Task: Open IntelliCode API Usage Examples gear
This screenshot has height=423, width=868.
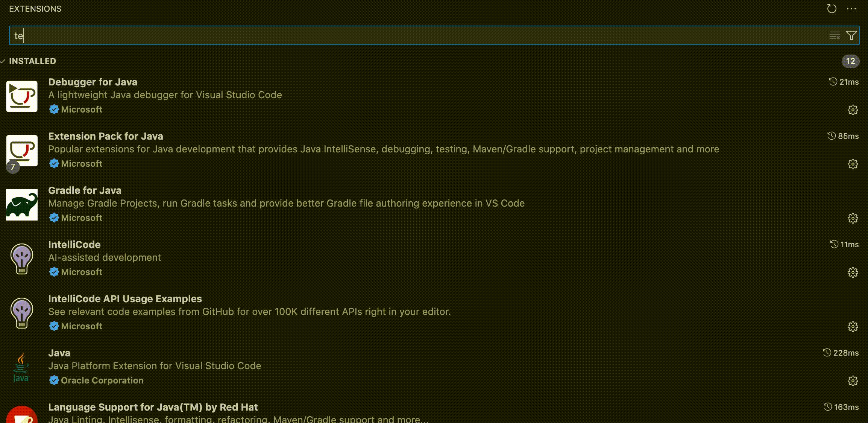Action: coord(853,327)
